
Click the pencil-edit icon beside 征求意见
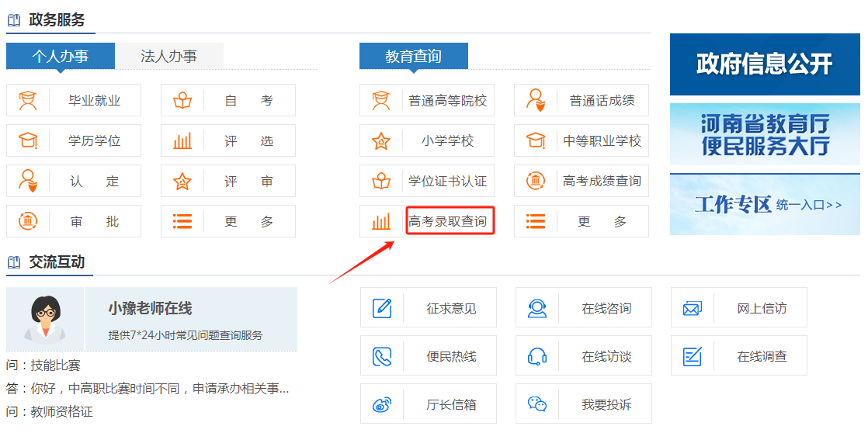(x=382, y=307)
